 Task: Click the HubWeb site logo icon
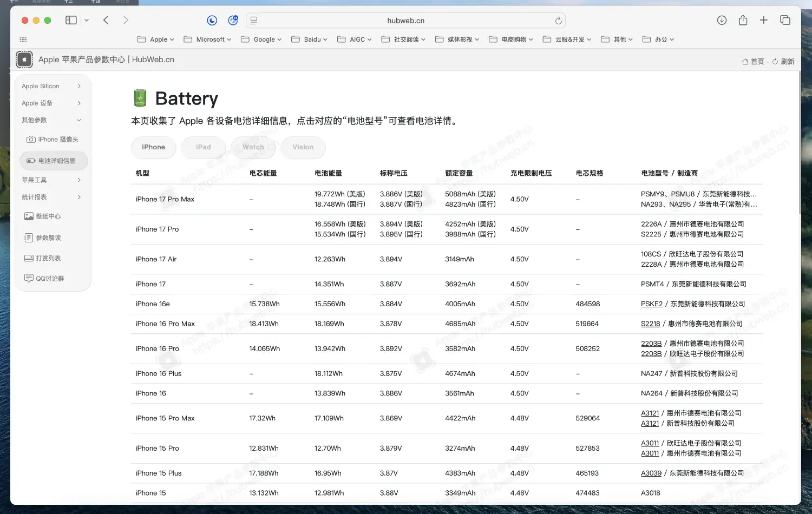click(24, 60)
